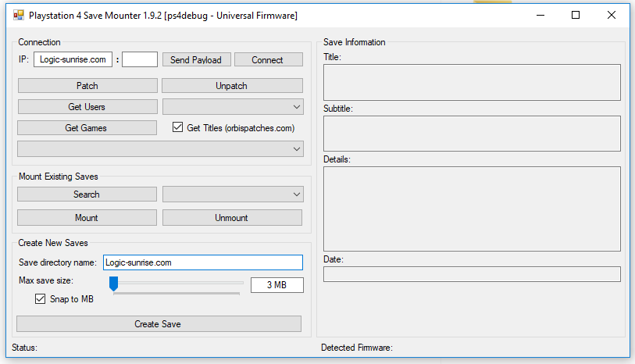The width and height of the screenshot is (635, 364).
Task: Uncheck the Snap to MB checkbox
Action: (41, 299)
